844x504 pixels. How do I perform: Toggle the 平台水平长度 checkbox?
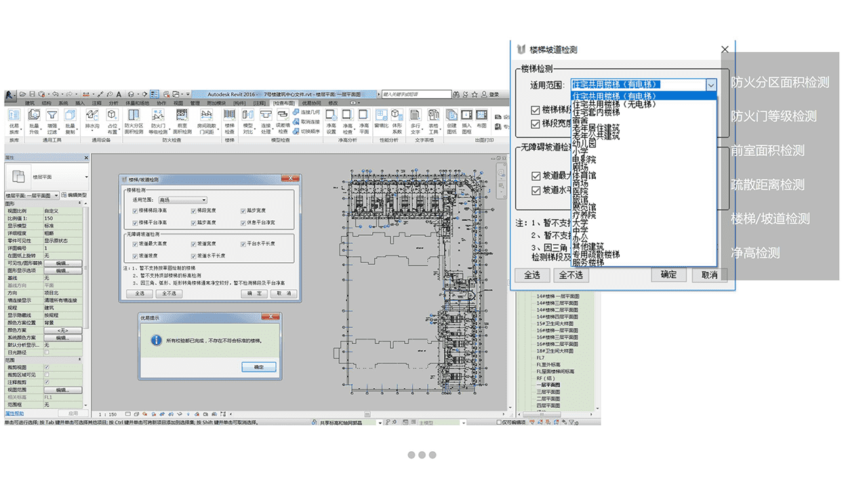click(243, 244)
